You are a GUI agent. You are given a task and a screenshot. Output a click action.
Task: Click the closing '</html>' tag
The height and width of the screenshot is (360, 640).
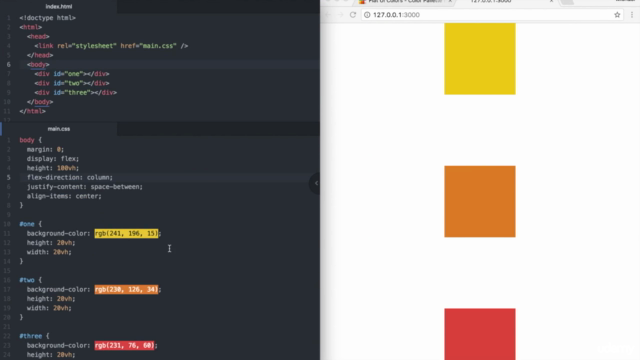tap(33, 111)
